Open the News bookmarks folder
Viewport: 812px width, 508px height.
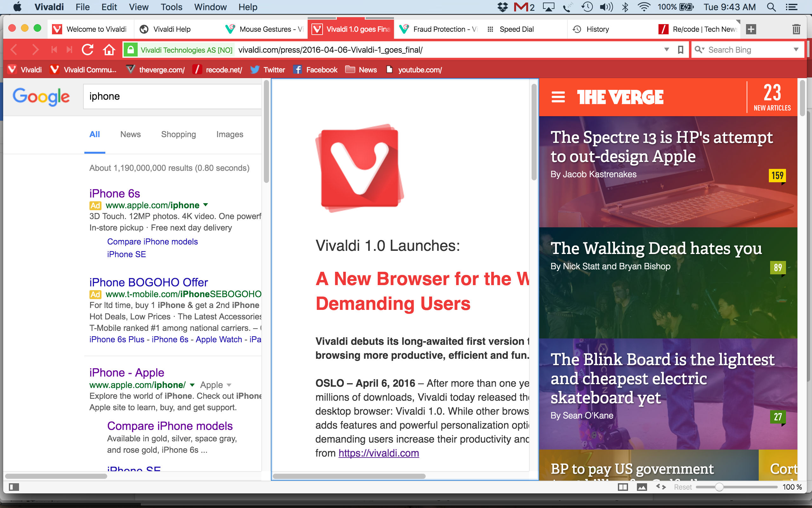point(361,70)
